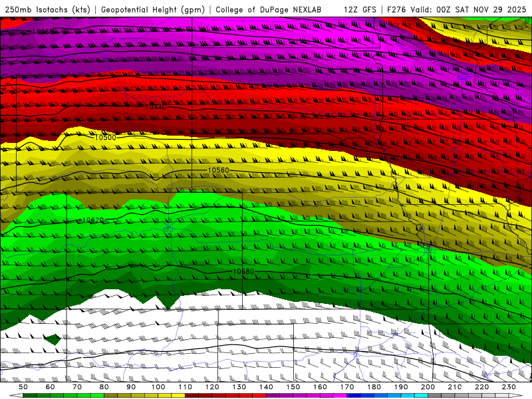Click the "250mb Isotachs (kts)" title text
The width and height of the screenshot is (532, 399).
point(47,9)
